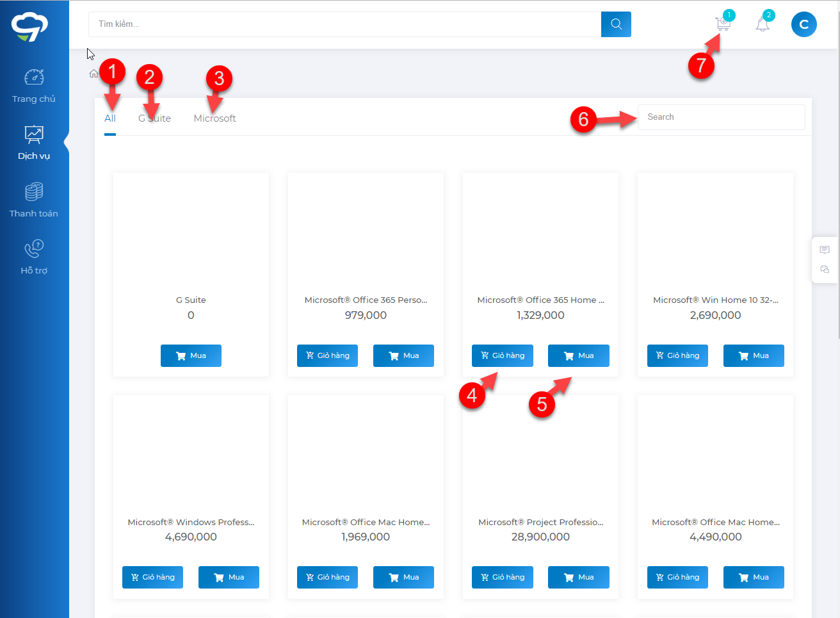Image resolution: width=840 pixels, height=618 pixels.
Task: Open the chat bubbles icon in side widget
Action: click(x=825, y=270)
